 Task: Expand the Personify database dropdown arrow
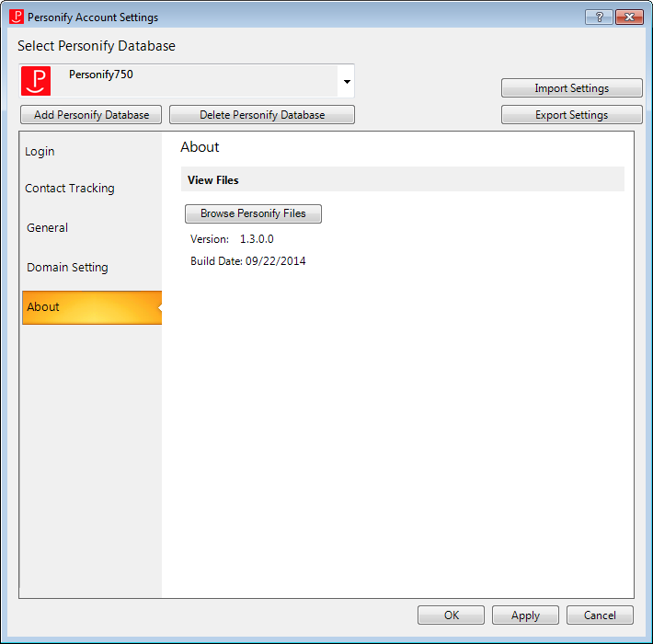(x=347, y=82)
